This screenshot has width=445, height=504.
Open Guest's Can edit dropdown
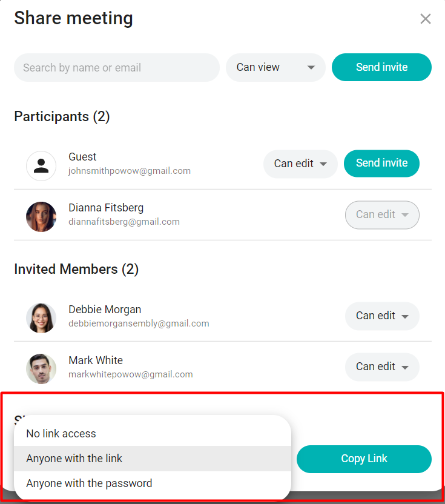(x=300, y=164)
